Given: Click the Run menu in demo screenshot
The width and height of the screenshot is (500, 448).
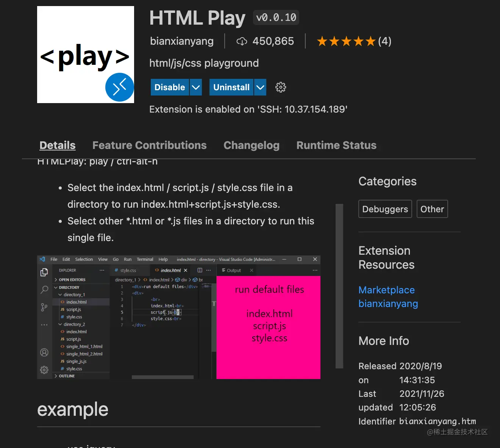Looking at the screenshot, I should click(x=128, y=259).
